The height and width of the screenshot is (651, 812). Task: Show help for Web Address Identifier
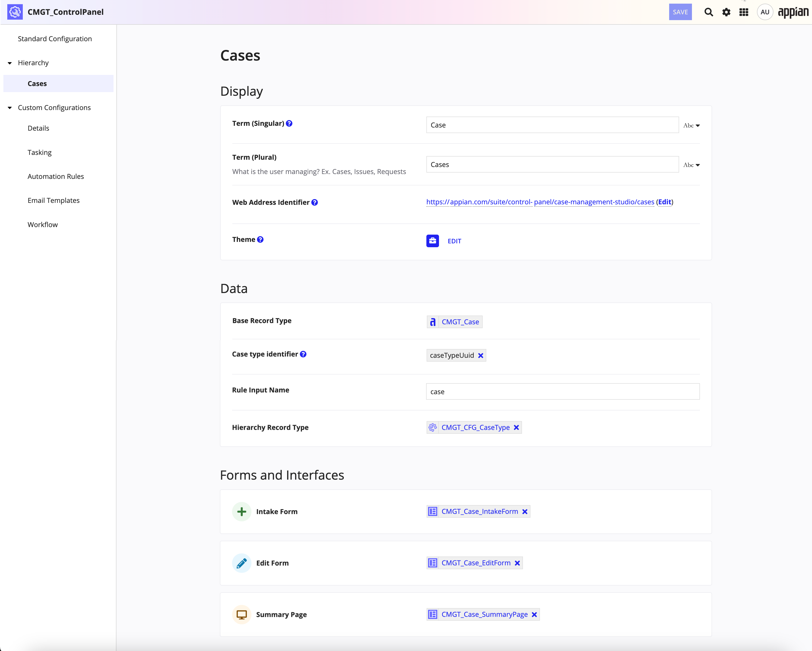tap(315, 202)
